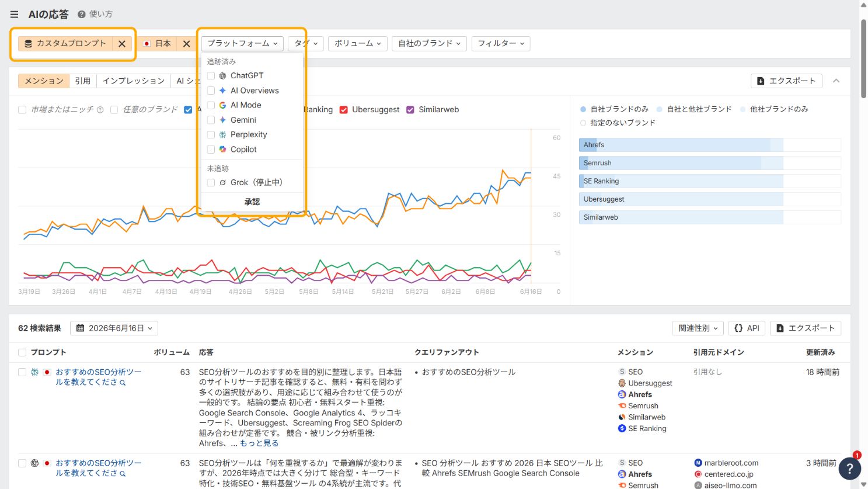The height and width of the screenshot is (489, 868).
Task: Click the Semrush bar in brand chart
Action: [710, 163]
